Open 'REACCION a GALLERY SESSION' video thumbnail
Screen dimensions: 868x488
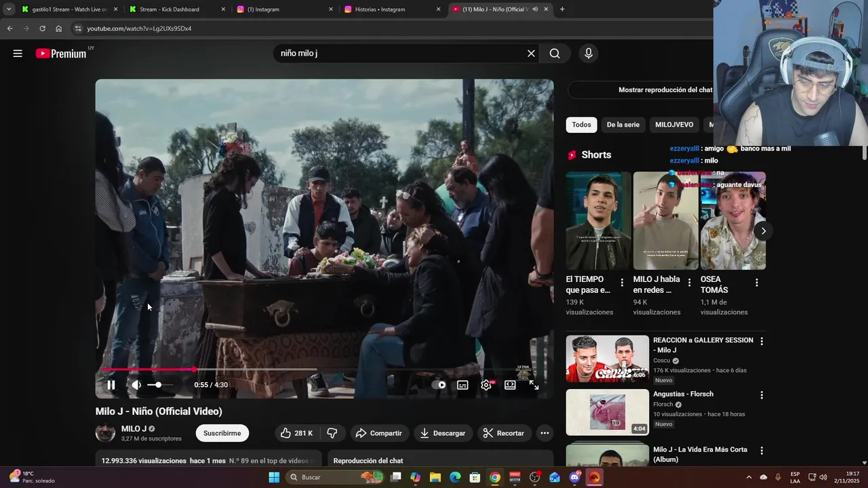point(608,359)
